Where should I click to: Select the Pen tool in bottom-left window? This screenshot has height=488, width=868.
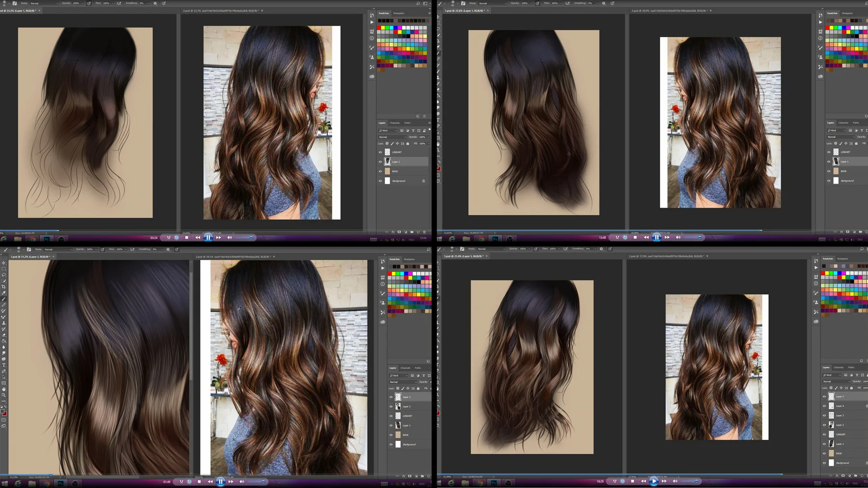click(x=3, y=371)
